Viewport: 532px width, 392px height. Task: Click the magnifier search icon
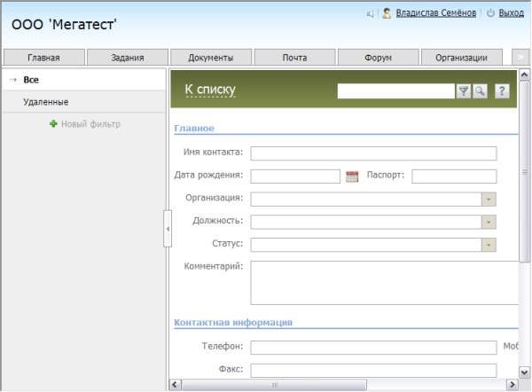(x=480, y=91)
